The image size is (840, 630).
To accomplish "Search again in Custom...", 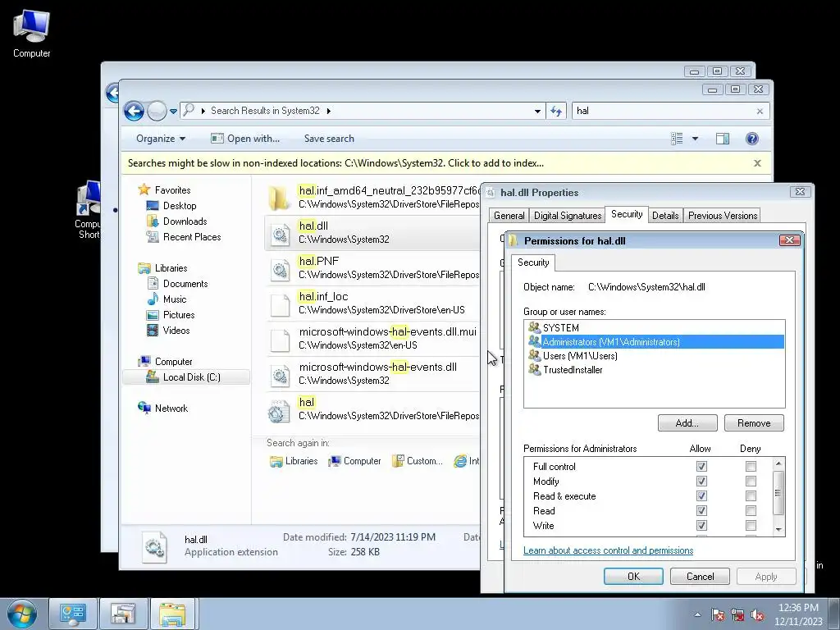I will tap(418, 461).
